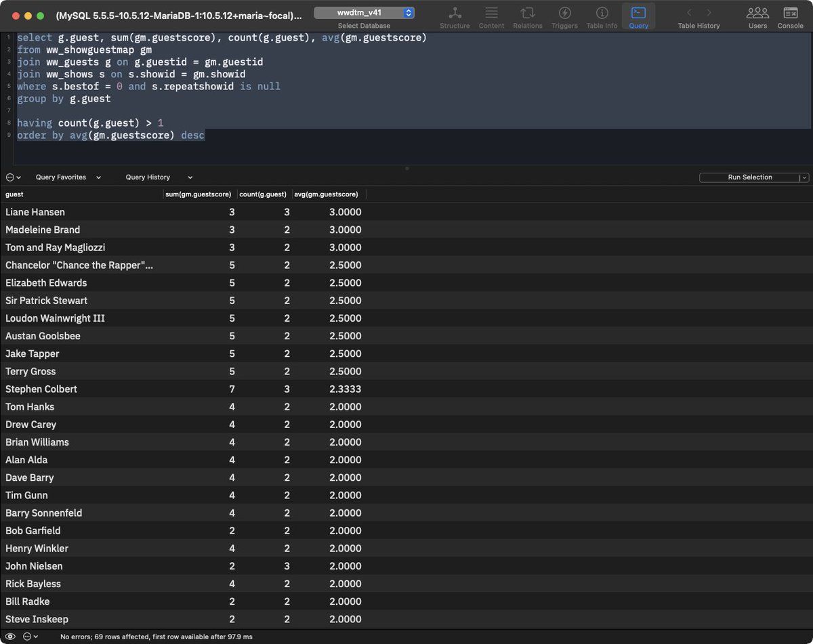Click the 'having count(g.guest) > 1' line
Screen dimensions: 813x644
tap(90, 123)
